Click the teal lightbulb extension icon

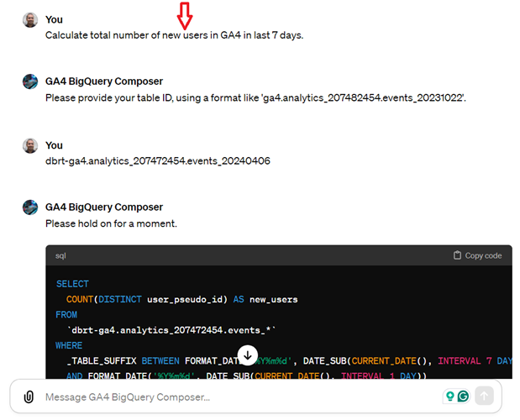(x=450, y=396)
